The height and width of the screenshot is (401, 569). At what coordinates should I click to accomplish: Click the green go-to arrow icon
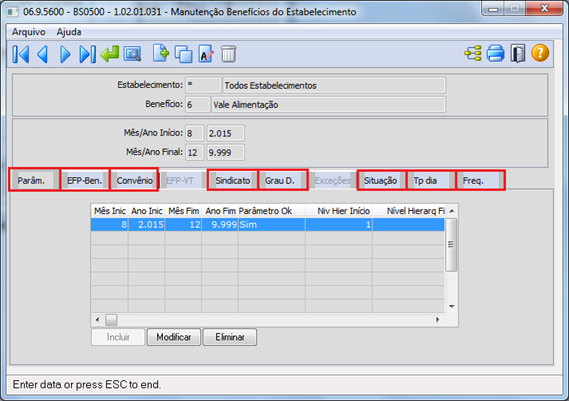click(110, 54)
